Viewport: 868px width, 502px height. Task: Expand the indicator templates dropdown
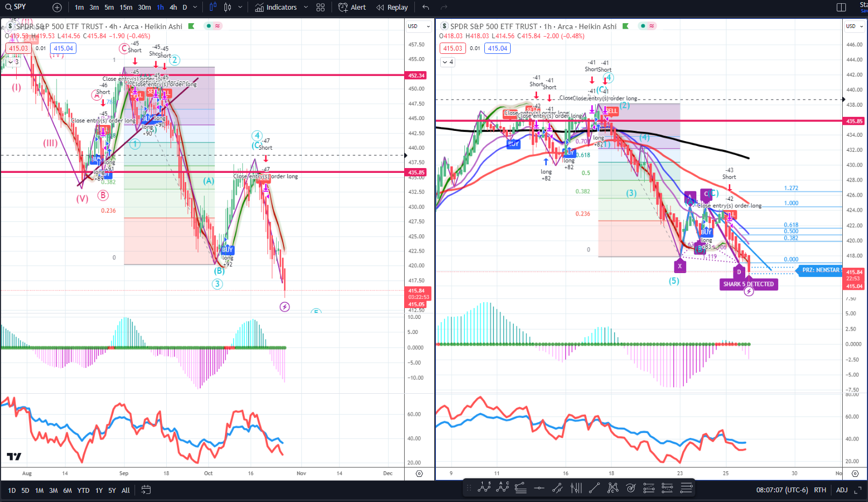tap(306, 8)
